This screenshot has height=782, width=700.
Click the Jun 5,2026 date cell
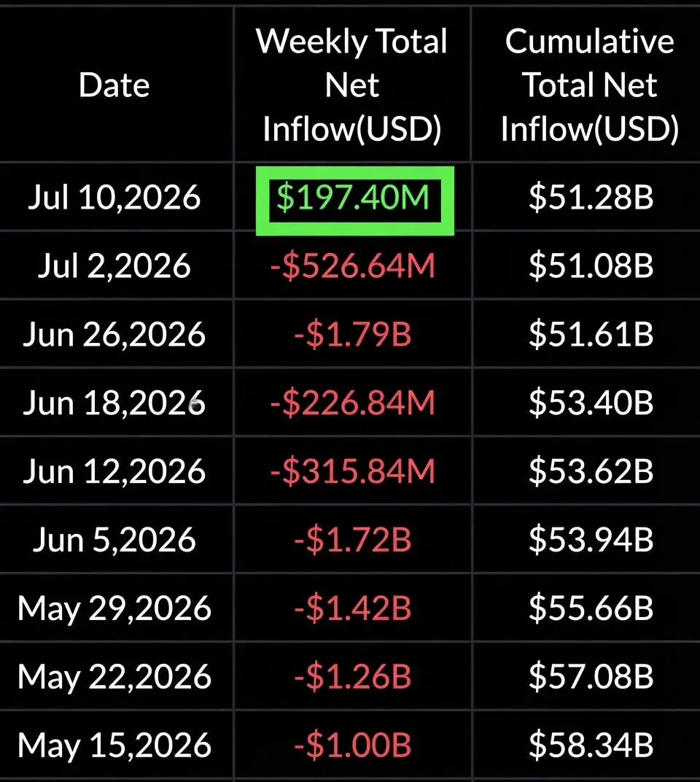[114, 540]
